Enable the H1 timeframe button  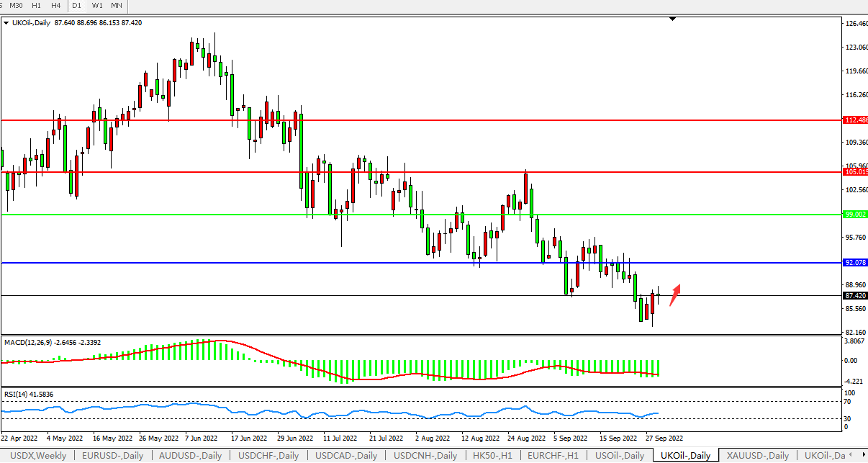pyautogui.click(x=37, y=6)
